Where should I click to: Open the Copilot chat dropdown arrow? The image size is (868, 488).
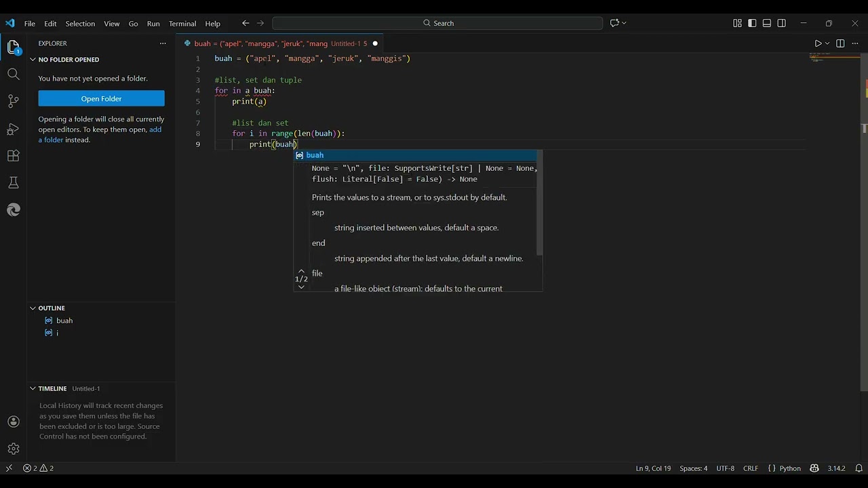[624, 23]
